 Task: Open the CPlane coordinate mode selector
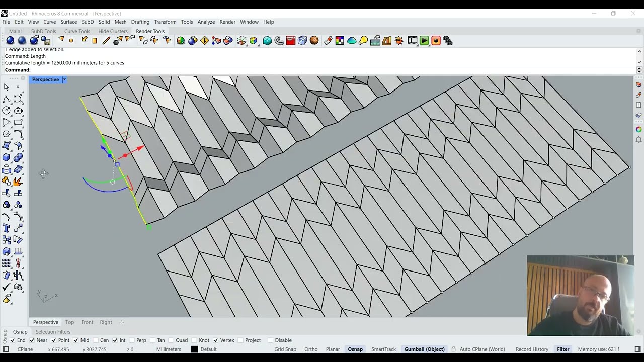pyautogui.click(x=25, y=349)
